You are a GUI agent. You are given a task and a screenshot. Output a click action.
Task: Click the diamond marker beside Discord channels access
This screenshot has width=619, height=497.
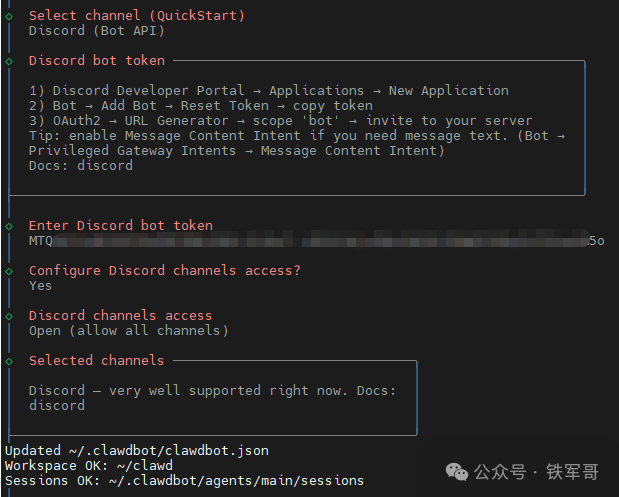(x=9, y=316)
